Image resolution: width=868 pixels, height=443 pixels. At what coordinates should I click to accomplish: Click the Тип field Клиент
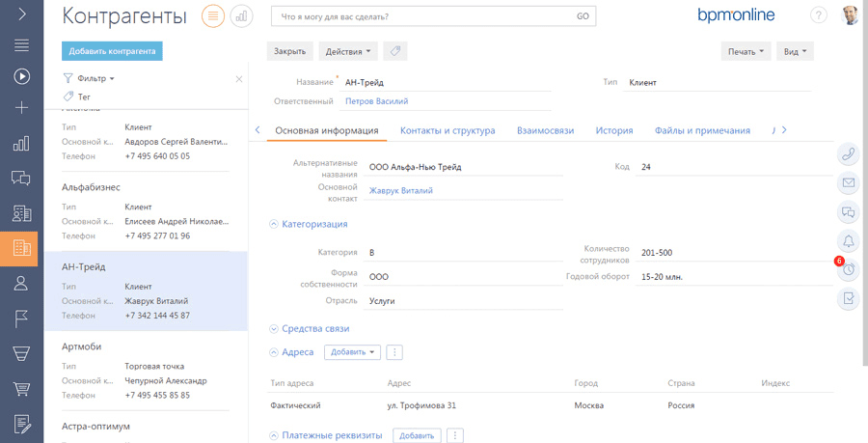pyautogui.click(x=717, y=82)
